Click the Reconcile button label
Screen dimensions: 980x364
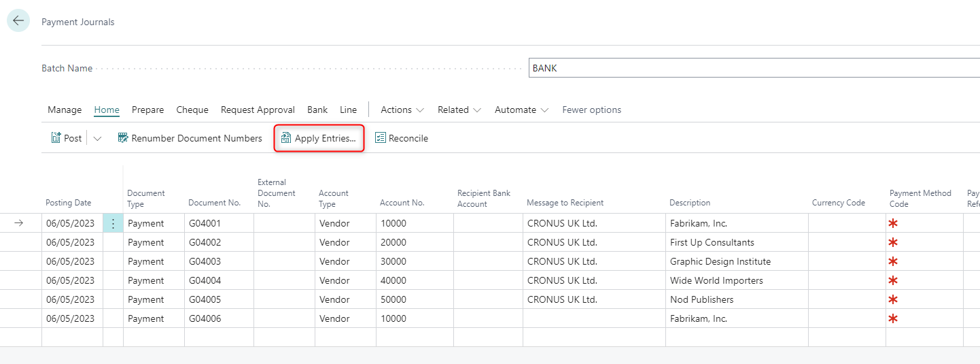(x=408, y=138)
